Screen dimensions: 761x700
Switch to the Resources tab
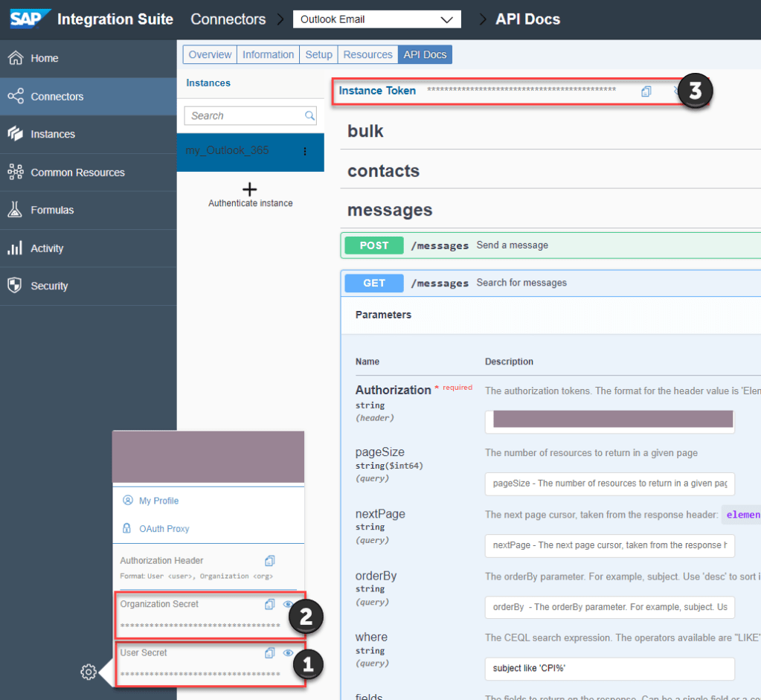click(x=367, y=54)
